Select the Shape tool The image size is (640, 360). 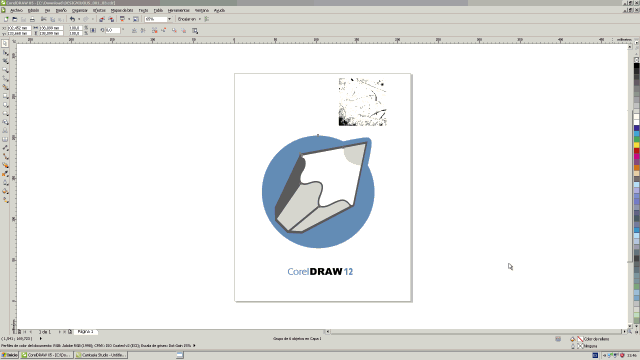(5, 52)
